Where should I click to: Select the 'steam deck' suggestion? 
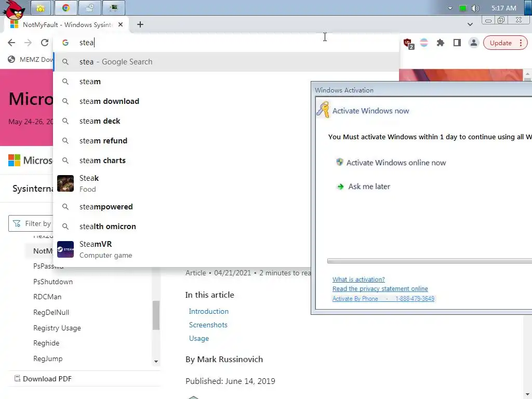[x=182, y=121]
